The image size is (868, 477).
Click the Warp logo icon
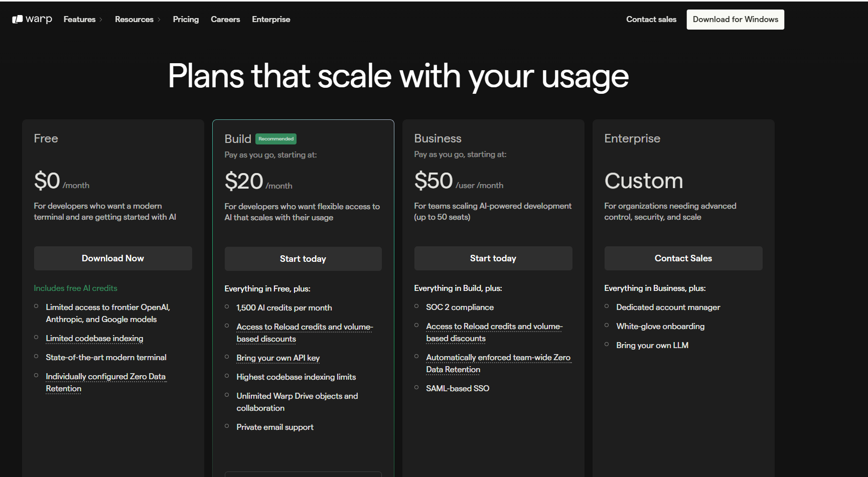pos(18,19)
